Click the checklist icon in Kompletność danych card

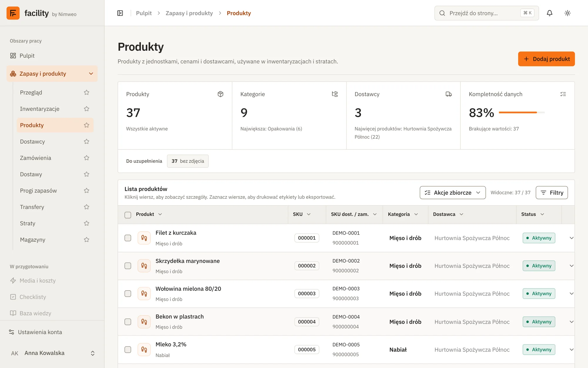coord(563,94)
